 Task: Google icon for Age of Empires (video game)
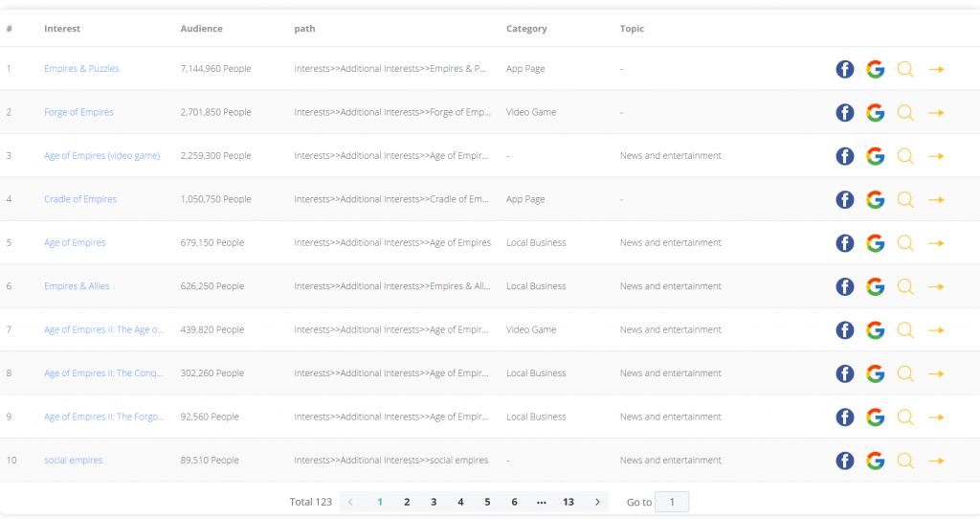point(875,156)
